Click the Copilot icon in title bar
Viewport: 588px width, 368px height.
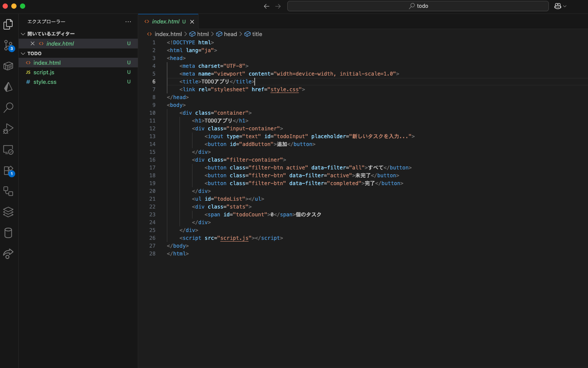click(x=558, y=6)
